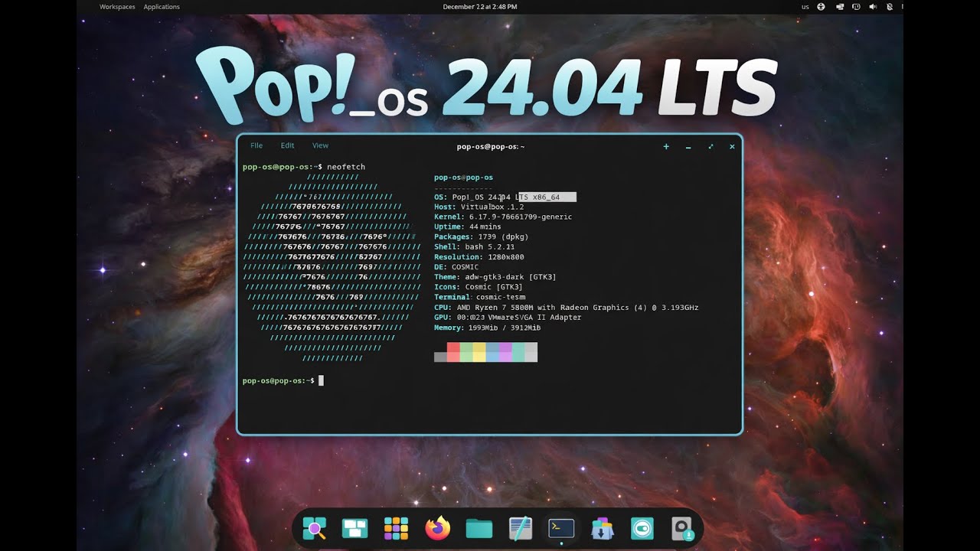Screen dimensions: 980x551
Task: Click the CPU: AMD Ryzen 7 5800H line
Action: [567, 308]
